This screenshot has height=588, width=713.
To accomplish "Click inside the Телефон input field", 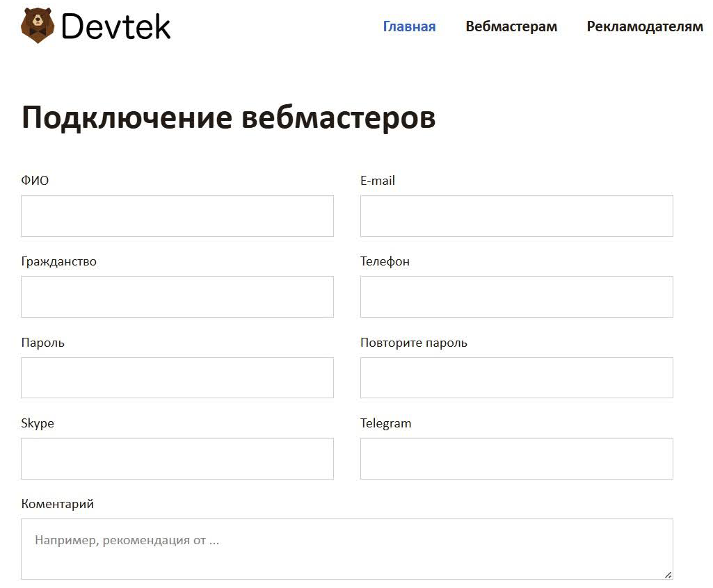I will (x=515, y=296).
